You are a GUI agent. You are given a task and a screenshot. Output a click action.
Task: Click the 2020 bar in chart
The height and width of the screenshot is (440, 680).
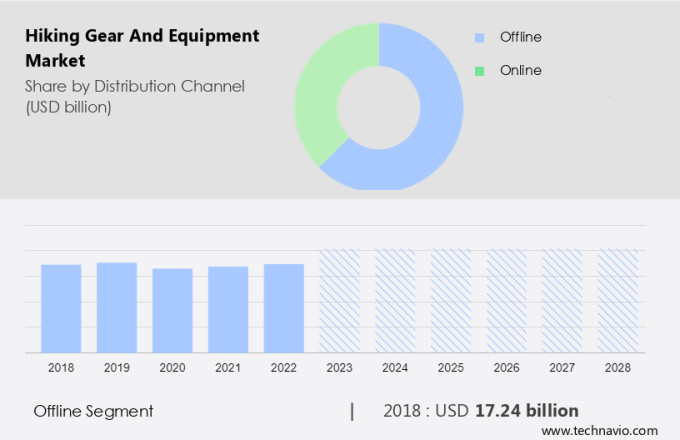(172, 310)
